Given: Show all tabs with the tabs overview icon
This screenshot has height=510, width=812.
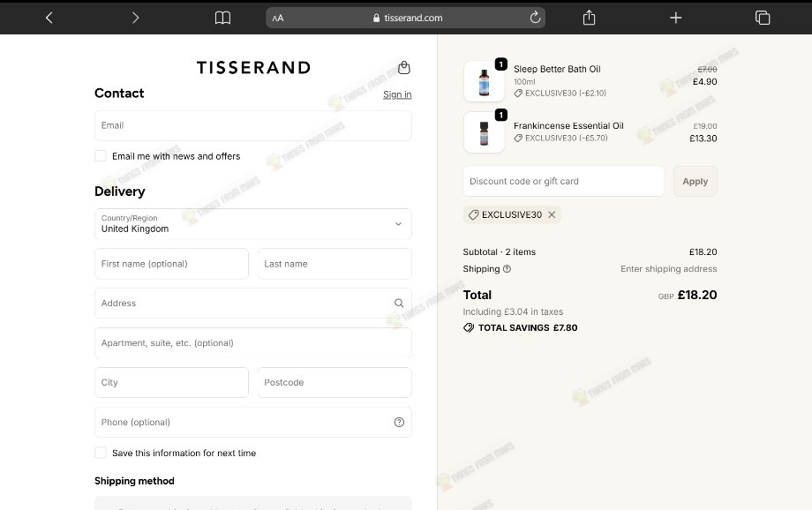Looking at the screenshot, I should pyautogui.click(x=763, y=18).
